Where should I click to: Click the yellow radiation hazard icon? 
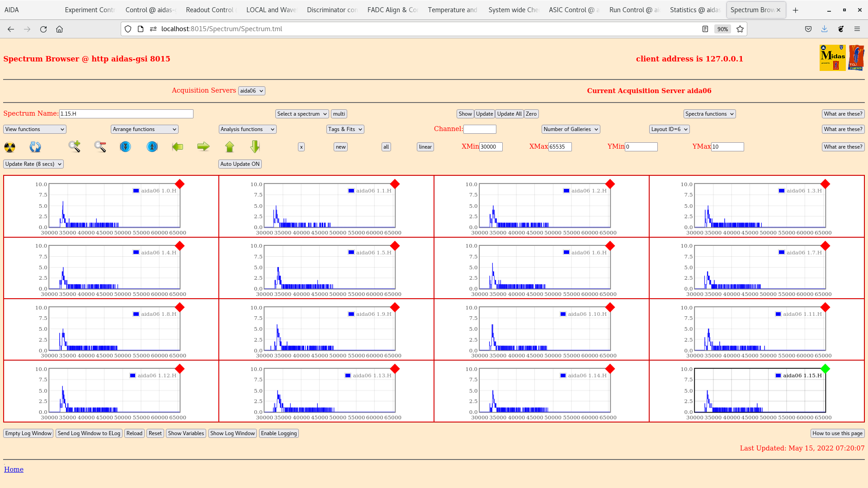coord(9,147)
